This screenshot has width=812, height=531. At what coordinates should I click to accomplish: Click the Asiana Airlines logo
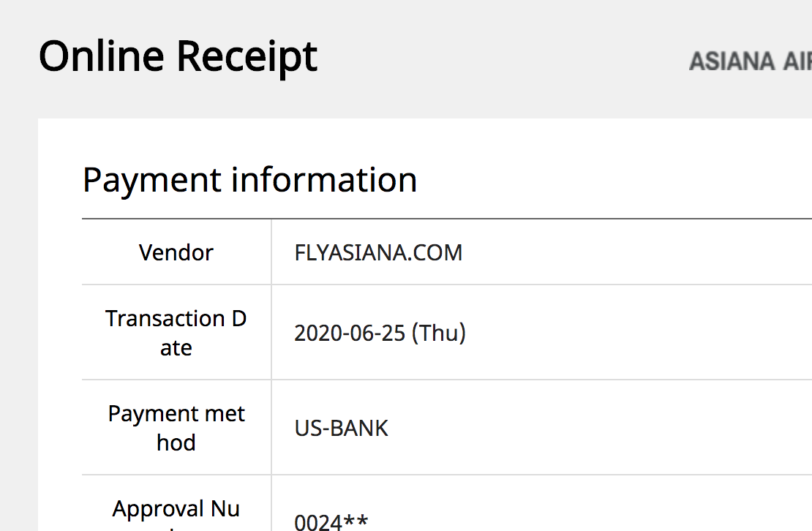pyautogui.click(x=750, y=61)
